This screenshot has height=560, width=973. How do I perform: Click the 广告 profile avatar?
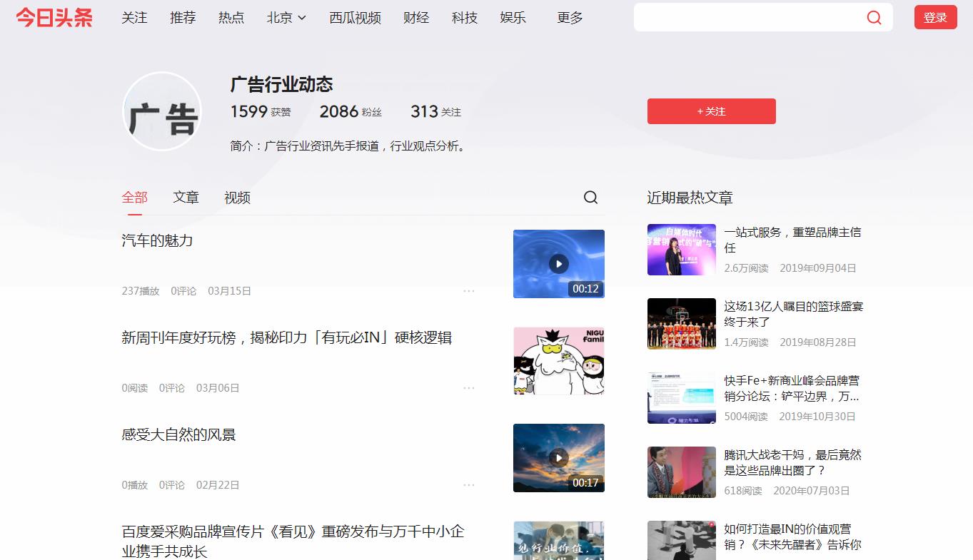pyautogui.click(x=163, y=112)
